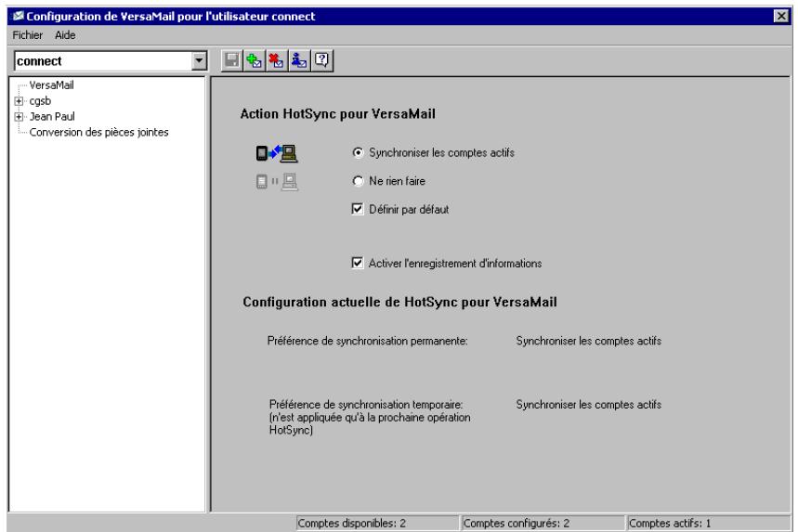798x532 pixels.
Task: Open the Aide menu
Action: [65, 35]
